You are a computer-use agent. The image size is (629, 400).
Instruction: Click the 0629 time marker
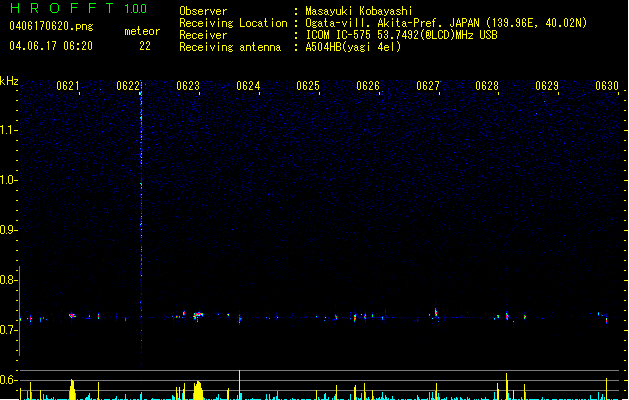point(547,86)
